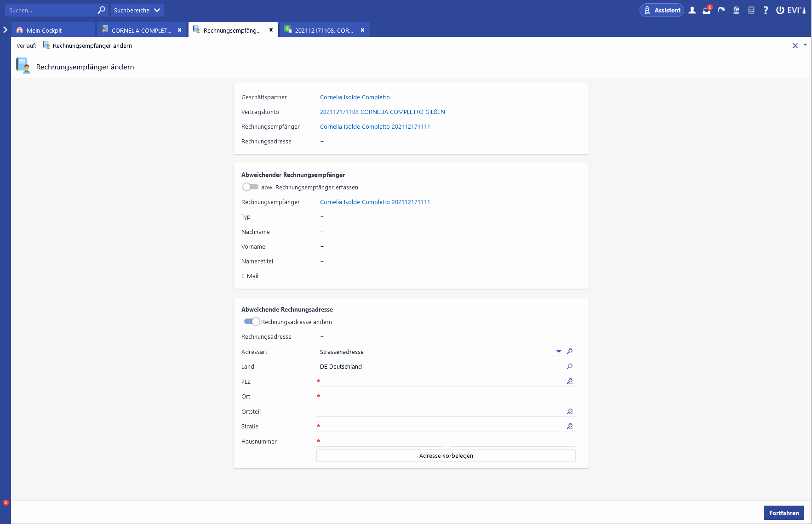Click the power logout icon
812x524 pixels.
pyautogui.click(x=780, y=10)
